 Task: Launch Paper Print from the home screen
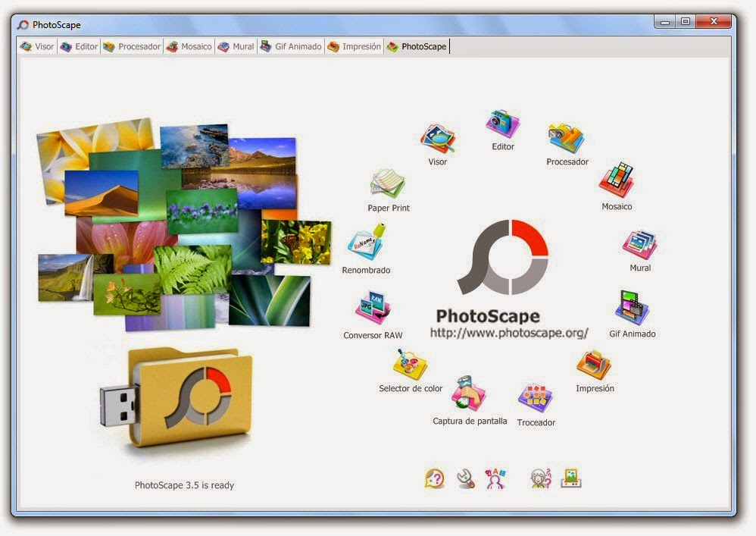[387, 185]
